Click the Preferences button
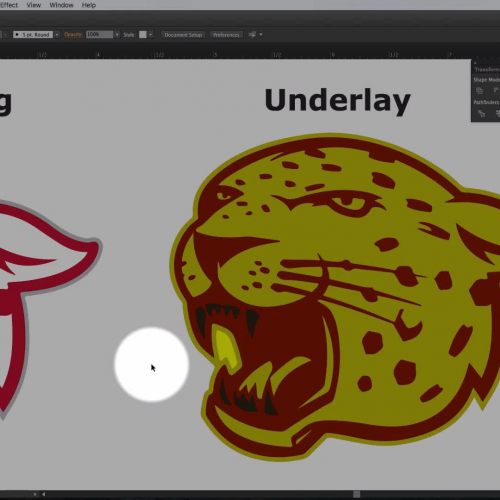500x500 pixels. [226, 35]
